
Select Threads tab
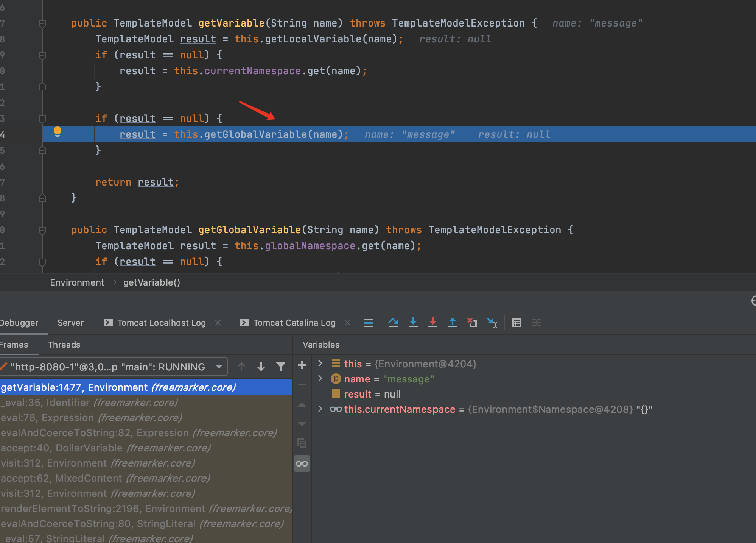pyautogui.click(x=64, y=345)
